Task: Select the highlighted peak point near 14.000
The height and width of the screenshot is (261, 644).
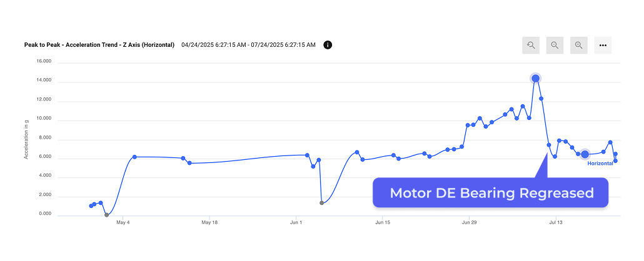Action: coord(536,79)
